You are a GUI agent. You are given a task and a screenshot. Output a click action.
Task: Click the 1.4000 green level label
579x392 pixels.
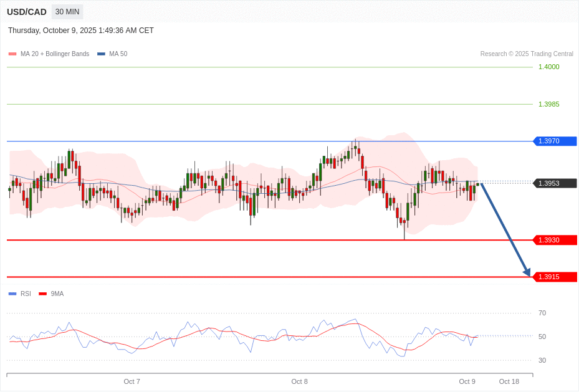pos(548,67)
